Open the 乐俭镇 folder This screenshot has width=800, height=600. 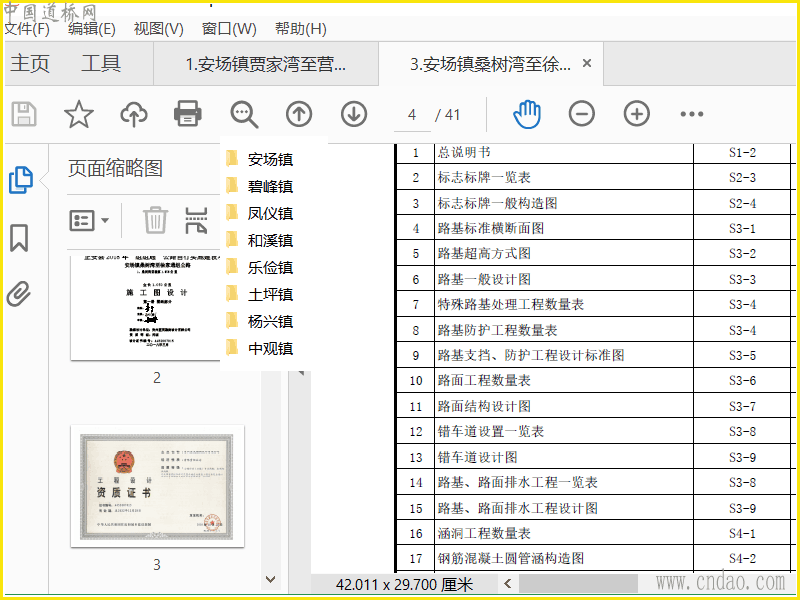coord(260,267)
